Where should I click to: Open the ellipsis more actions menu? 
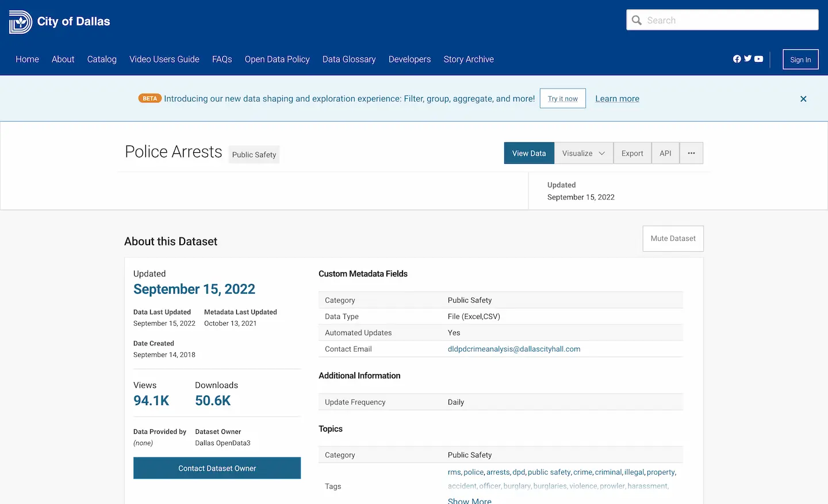pos(691,153)
